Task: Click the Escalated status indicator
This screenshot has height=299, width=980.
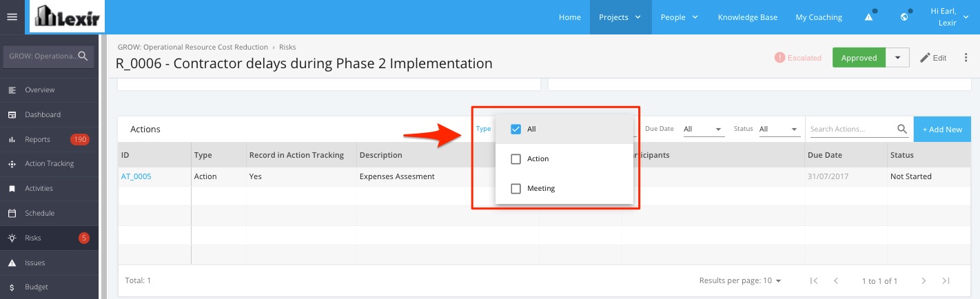Action: (798, 58)
